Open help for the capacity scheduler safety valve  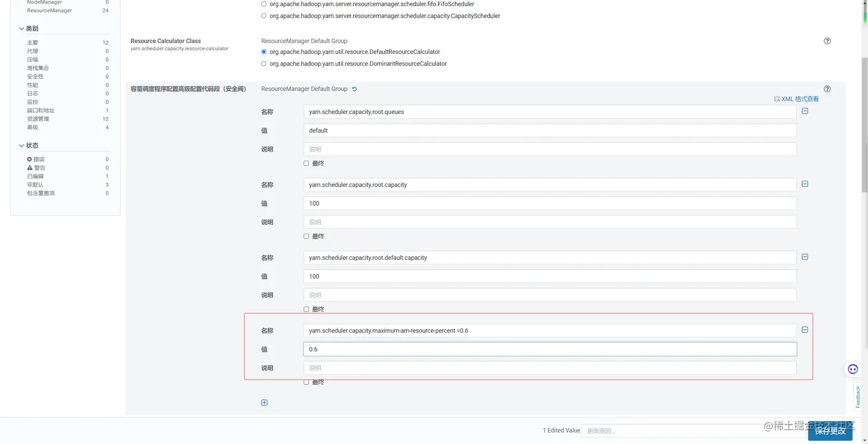pos(827,89)
